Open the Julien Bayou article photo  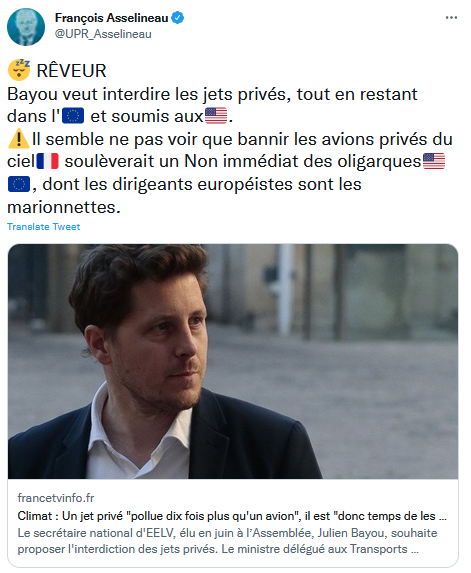pyautogui.click(x=233, y=361)
